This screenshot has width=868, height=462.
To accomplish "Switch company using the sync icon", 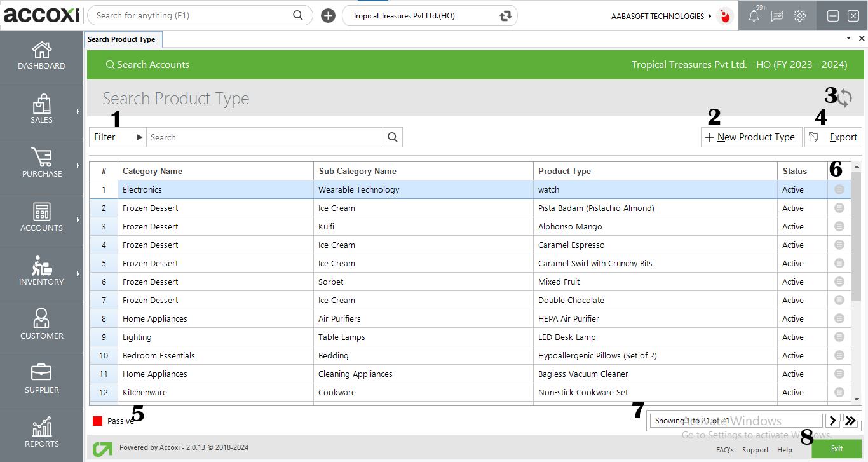I will 506,16.
